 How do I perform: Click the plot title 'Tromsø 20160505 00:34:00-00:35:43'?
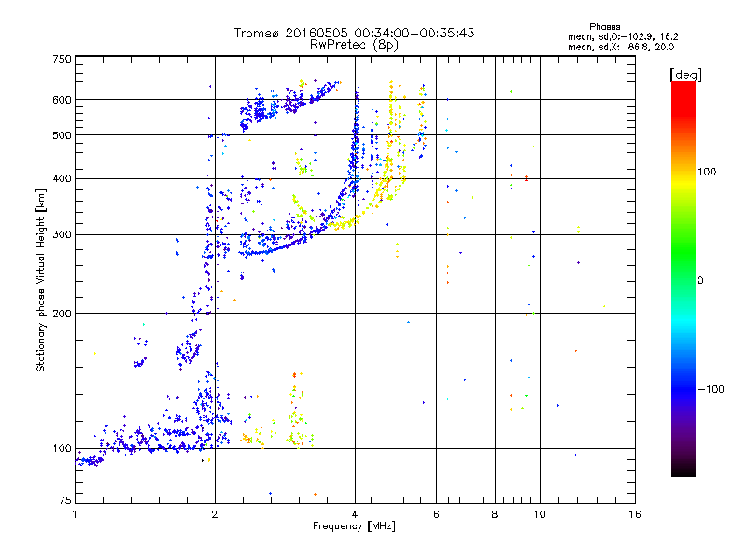pyautogui.click(x=354, y=33)
